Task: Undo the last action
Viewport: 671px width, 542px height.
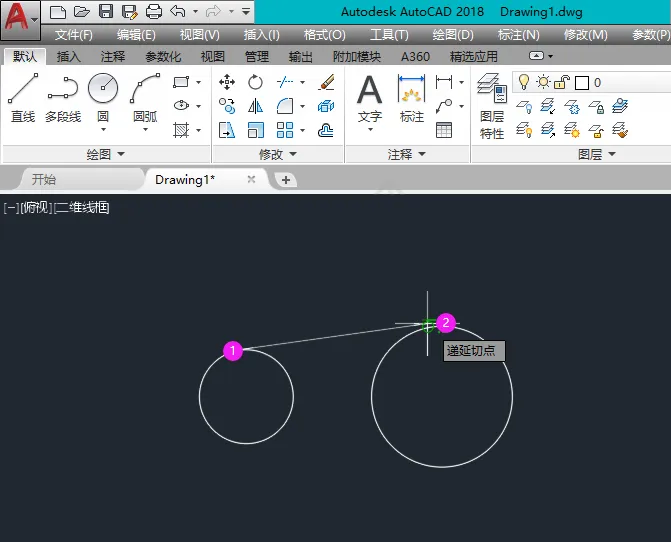Action: (x=178, y=12)
